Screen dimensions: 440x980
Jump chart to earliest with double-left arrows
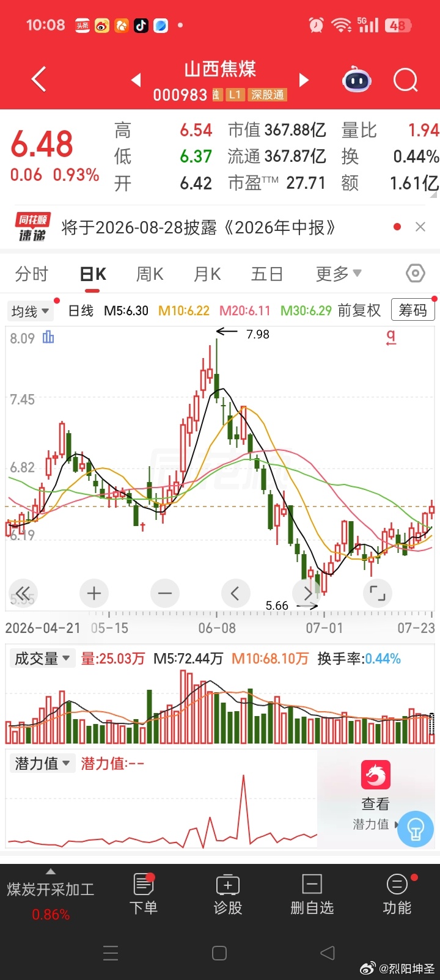23,593
